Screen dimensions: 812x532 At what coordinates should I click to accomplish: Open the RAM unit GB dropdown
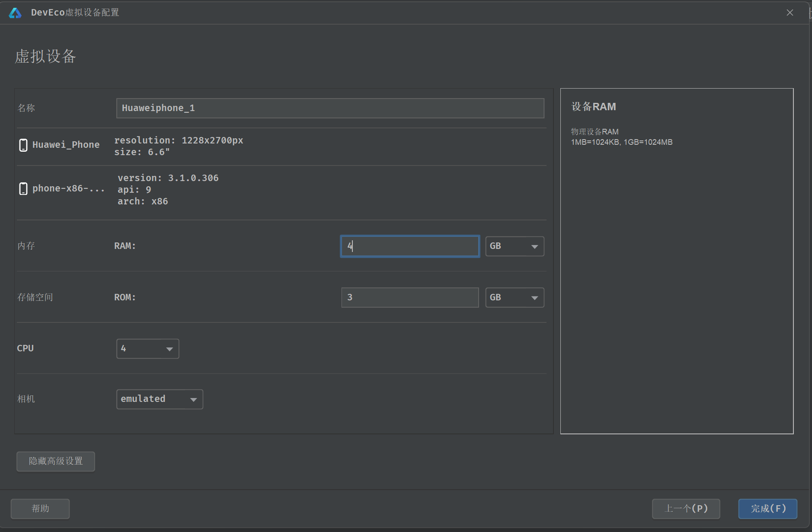pos(515,246)
